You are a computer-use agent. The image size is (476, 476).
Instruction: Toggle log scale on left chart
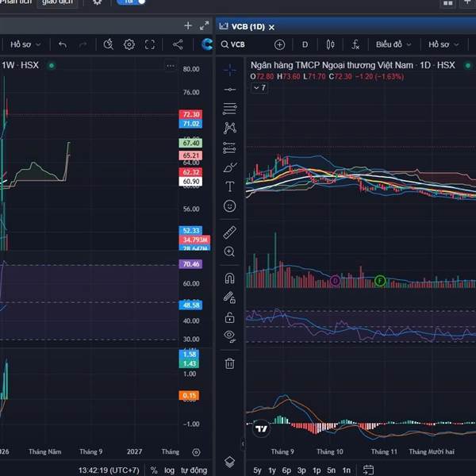pyautogui.click(x=170, y=470)
